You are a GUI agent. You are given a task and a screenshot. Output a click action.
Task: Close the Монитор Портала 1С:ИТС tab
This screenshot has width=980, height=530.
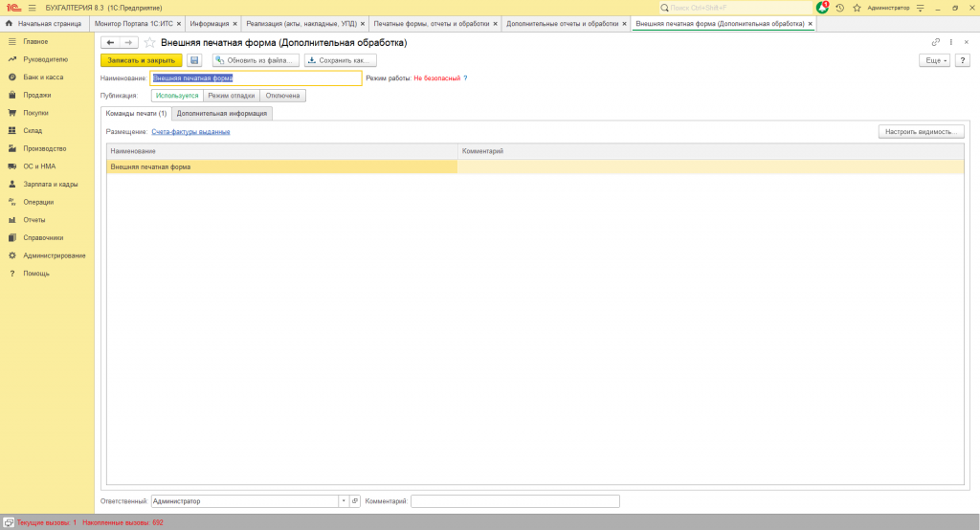pyautogui.click(x=179, y=24)
